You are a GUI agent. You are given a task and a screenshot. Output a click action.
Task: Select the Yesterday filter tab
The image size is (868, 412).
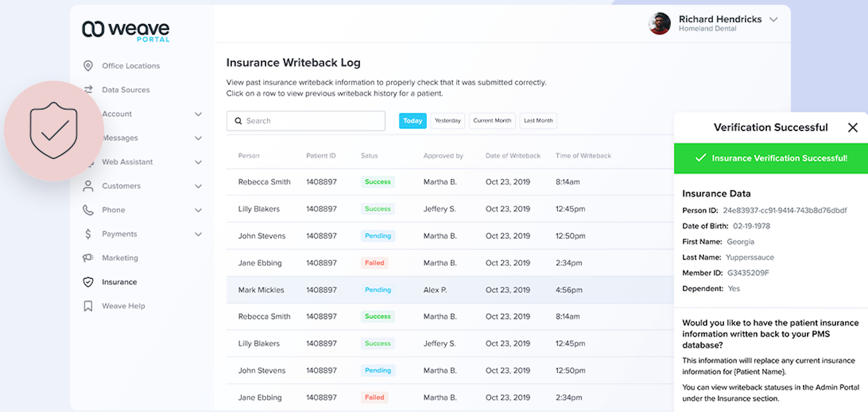tap(448, 121)
